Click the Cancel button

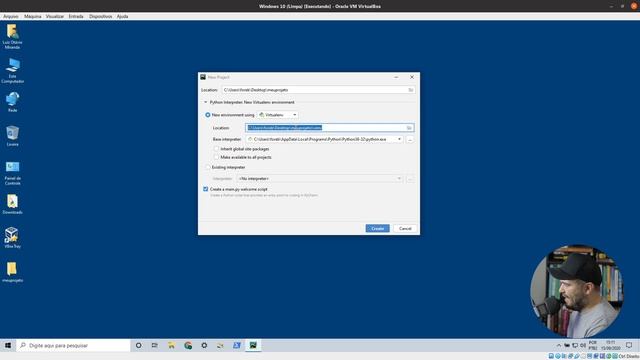tap(405, 229)
